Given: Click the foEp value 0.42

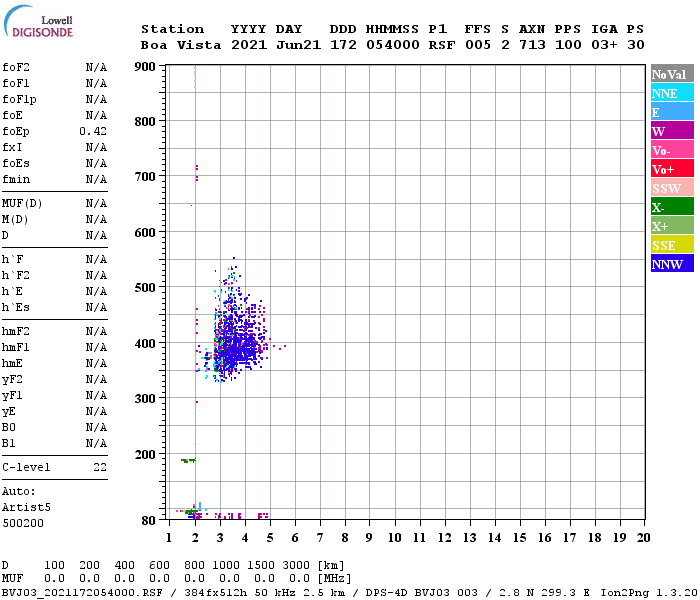Looking at the screenshot, I should click(x=93, y=131).
